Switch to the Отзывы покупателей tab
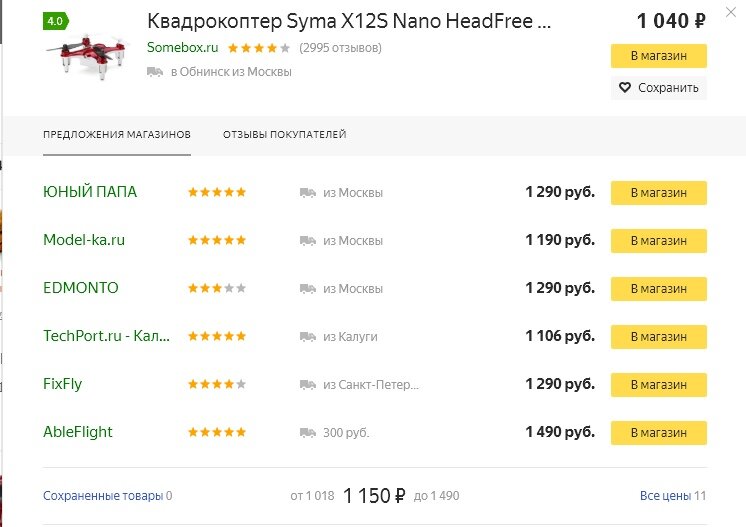Viewport: 746px width, 527px height. (x=284, y=135)
